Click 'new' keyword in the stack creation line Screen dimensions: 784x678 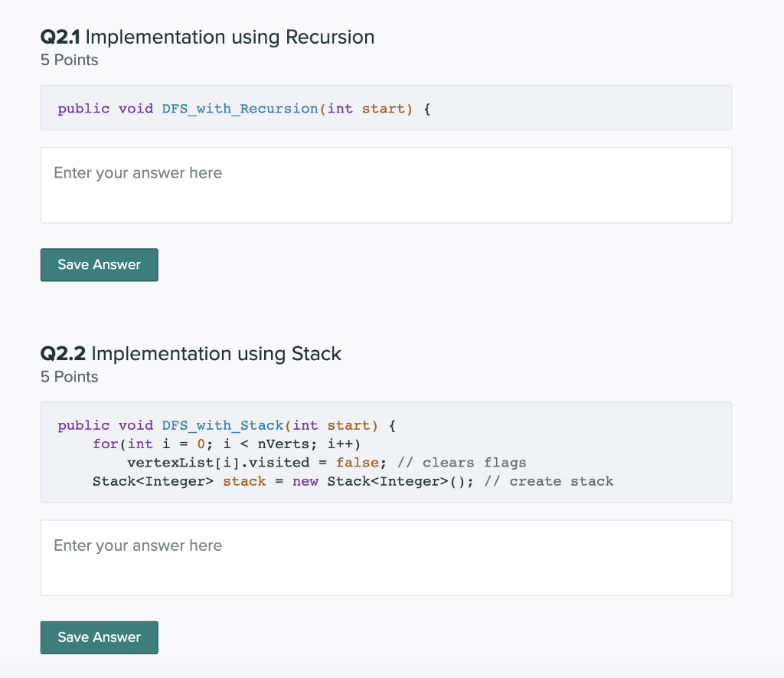pyautogui.click(x=305, y=481)
